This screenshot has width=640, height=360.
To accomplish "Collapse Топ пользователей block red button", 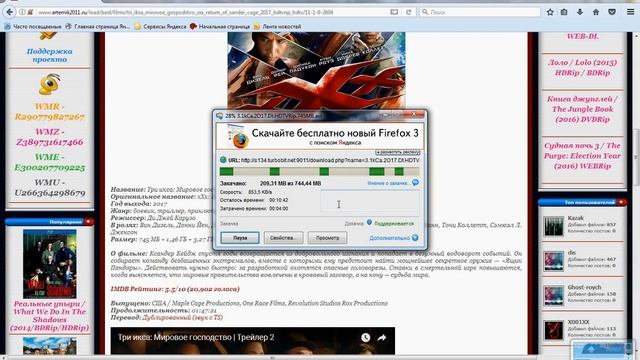I will tap(622, 202).
